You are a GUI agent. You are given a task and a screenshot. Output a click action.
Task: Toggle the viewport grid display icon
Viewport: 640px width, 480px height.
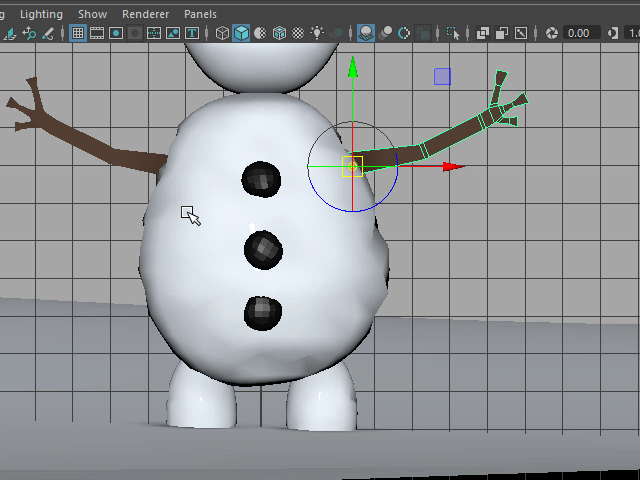78,33
